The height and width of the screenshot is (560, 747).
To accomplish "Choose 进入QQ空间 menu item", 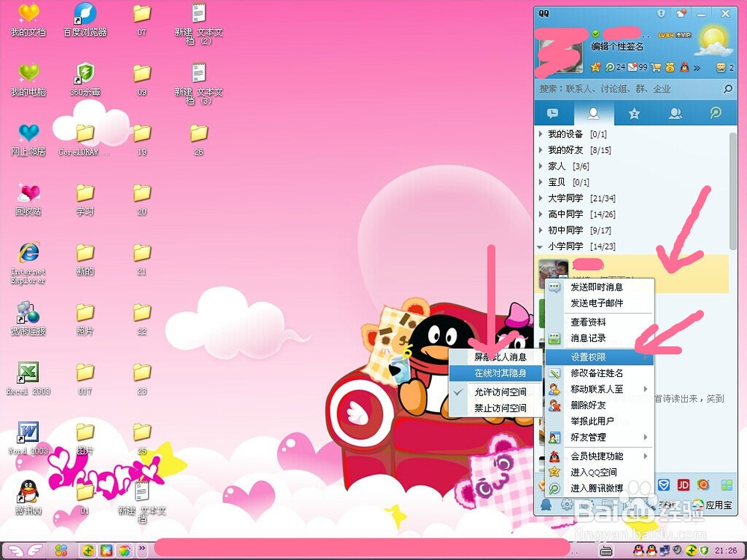I will tap(599, 473).
